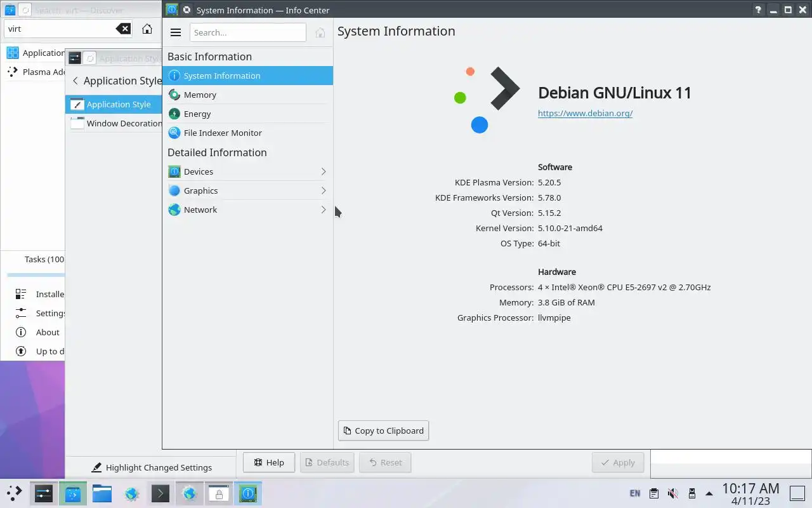Open the clipboard tray applet
This screenshot has height=508, width=812.
click(654, 493)
